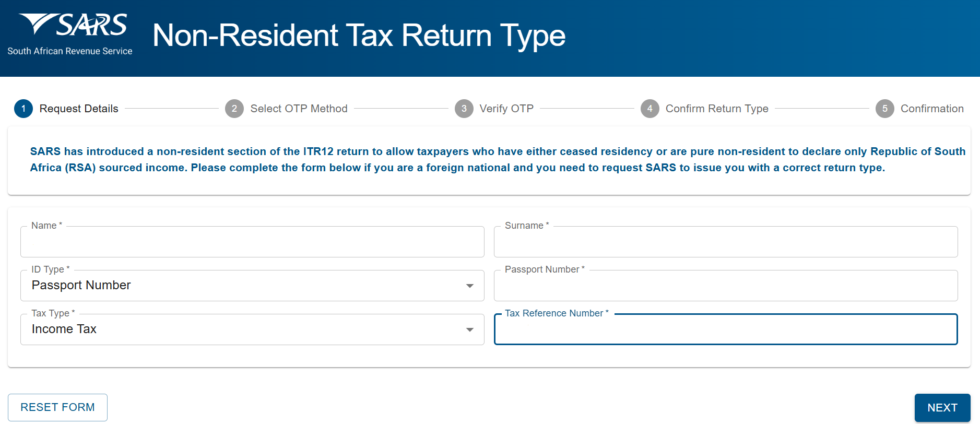Screen dimensions: 980x424
Task: Select step 3 circle icon
Action: point(464,109)
